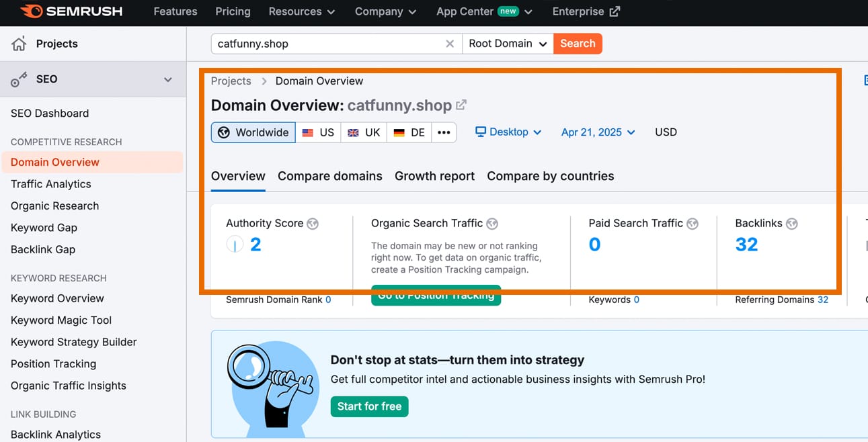Viewport: 868px width, 442px height.
Task: Open SEO Dashboard in the sidebar
Action: point(50,114)
